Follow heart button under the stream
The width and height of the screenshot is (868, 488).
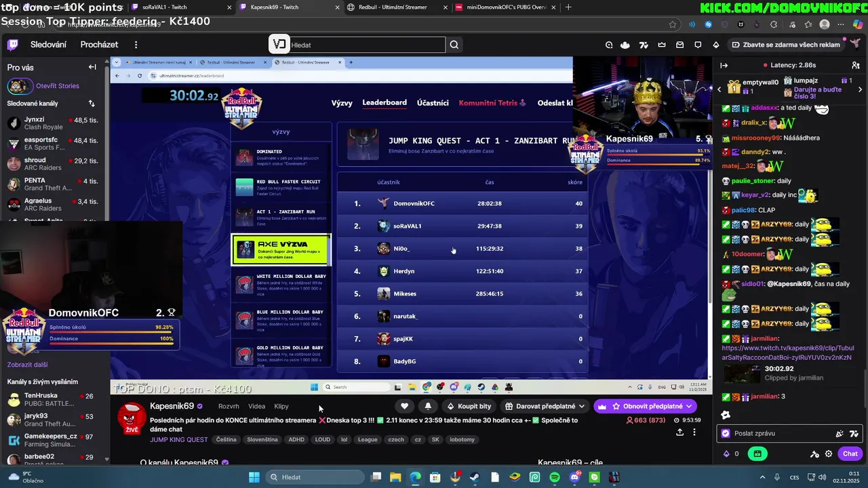405,406
